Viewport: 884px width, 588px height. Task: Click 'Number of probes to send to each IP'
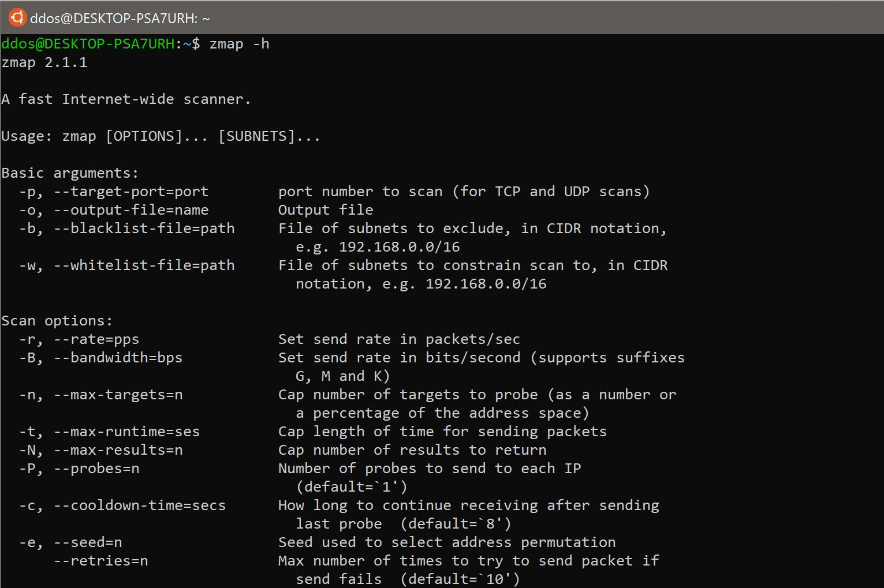(430, 469)
